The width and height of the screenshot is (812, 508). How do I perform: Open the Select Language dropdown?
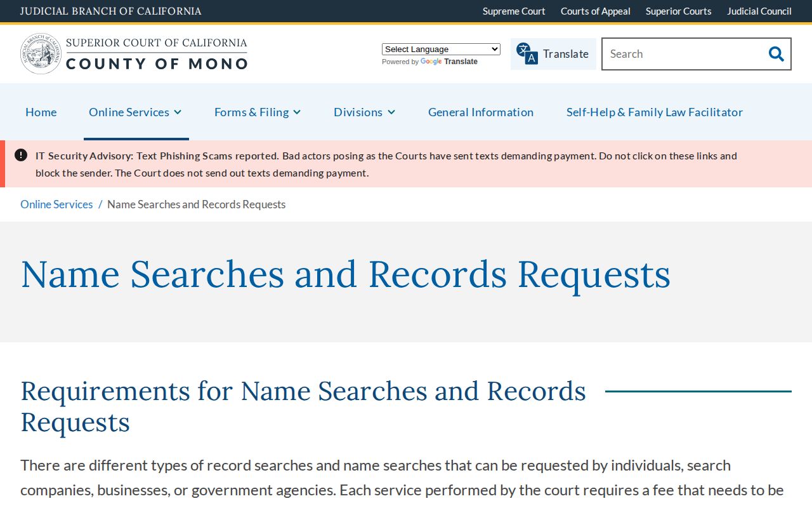441,49
